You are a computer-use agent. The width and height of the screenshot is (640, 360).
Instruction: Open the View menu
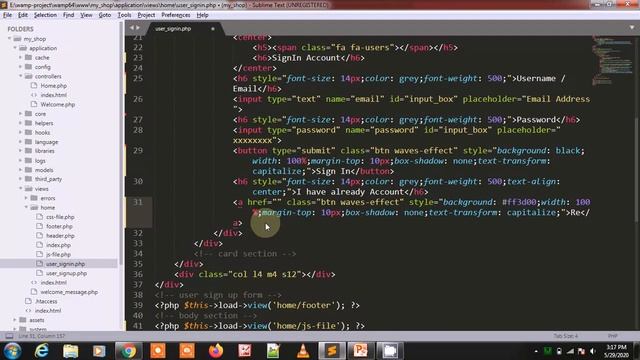point(86,15)
